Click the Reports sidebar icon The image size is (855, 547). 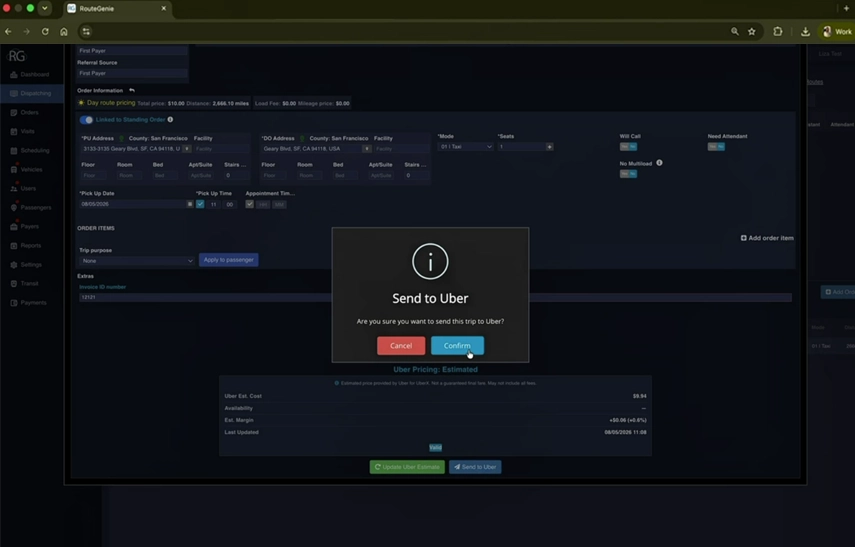pyautogui.click(x=14, y=246)
